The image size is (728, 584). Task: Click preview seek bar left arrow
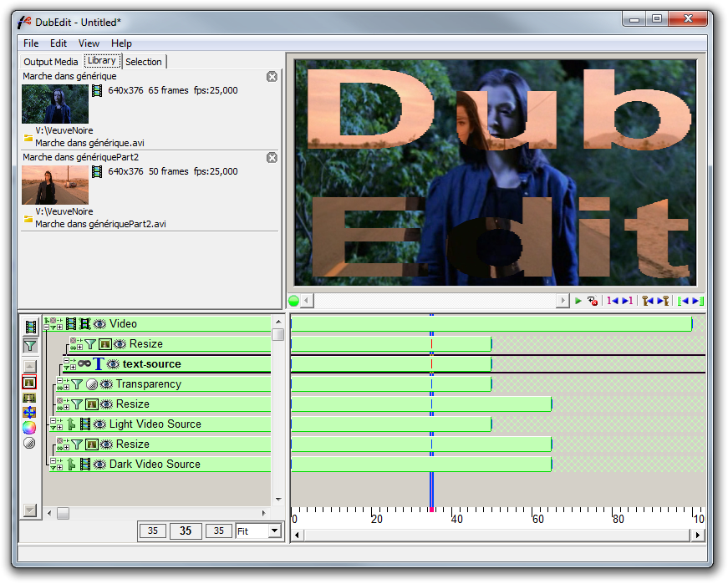click(307, 301)
